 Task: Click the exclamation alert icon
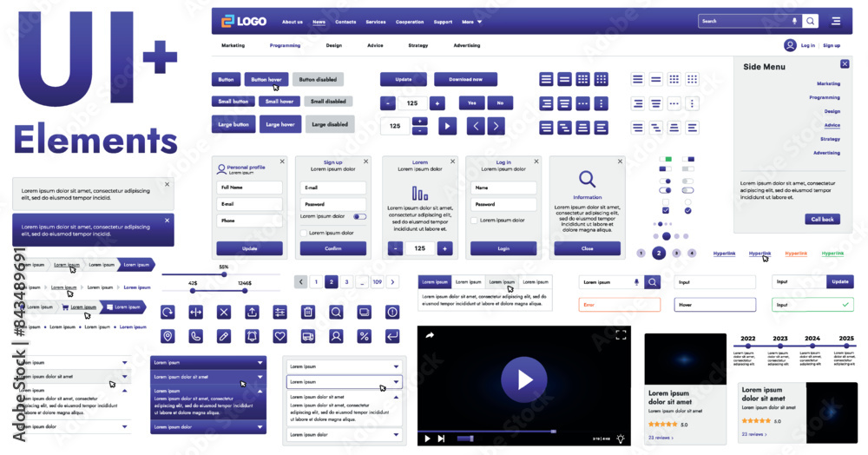(x=392, y=313)
